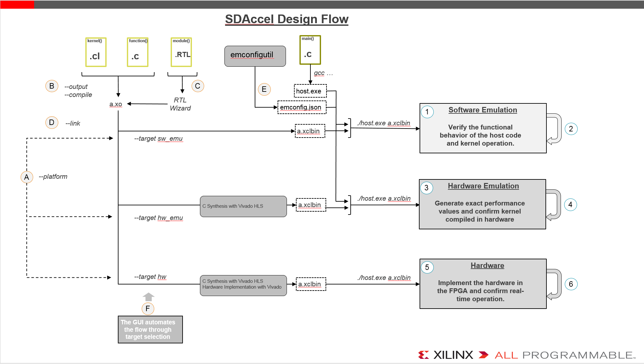The width and height of the screenshot is (644, 364).
Task: Click number circle 1 in Software Emulation
Action: point(427,112)
